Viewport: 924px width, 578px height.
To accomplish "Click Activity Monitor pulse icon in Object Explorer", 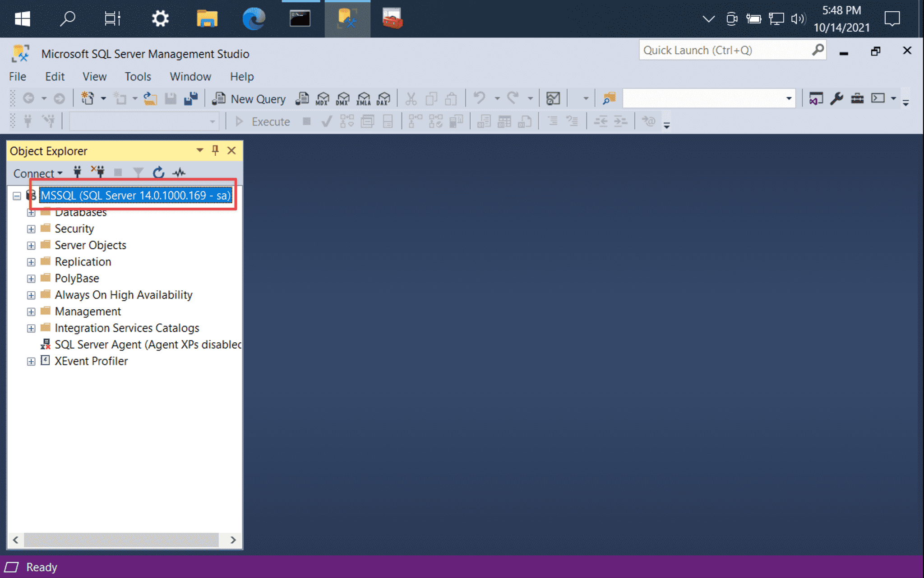I will pos(179,172).
